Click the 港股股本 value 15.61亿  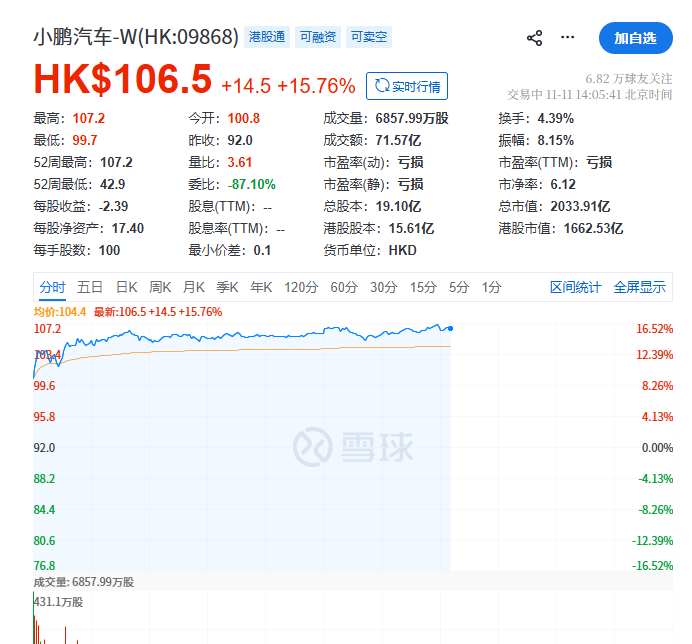click(x=411, y=228)
